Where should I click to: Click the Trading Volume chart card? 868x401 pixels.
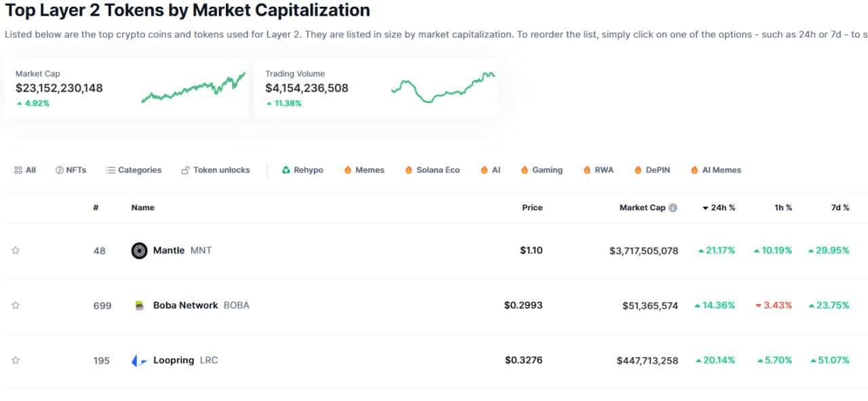pos(376,88)
